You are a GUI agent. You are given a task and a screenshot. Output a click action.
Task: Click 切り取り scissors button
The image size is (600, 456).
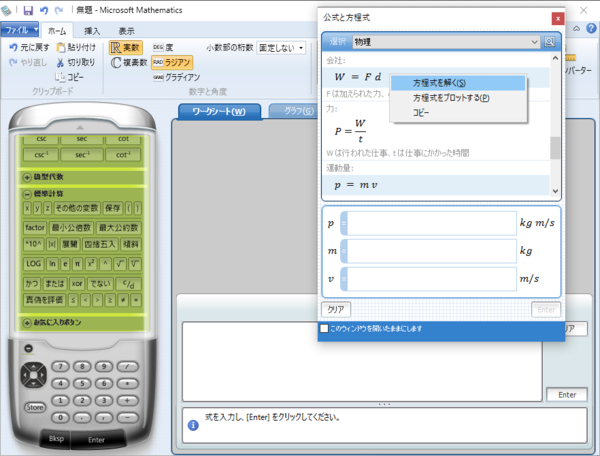76,62
